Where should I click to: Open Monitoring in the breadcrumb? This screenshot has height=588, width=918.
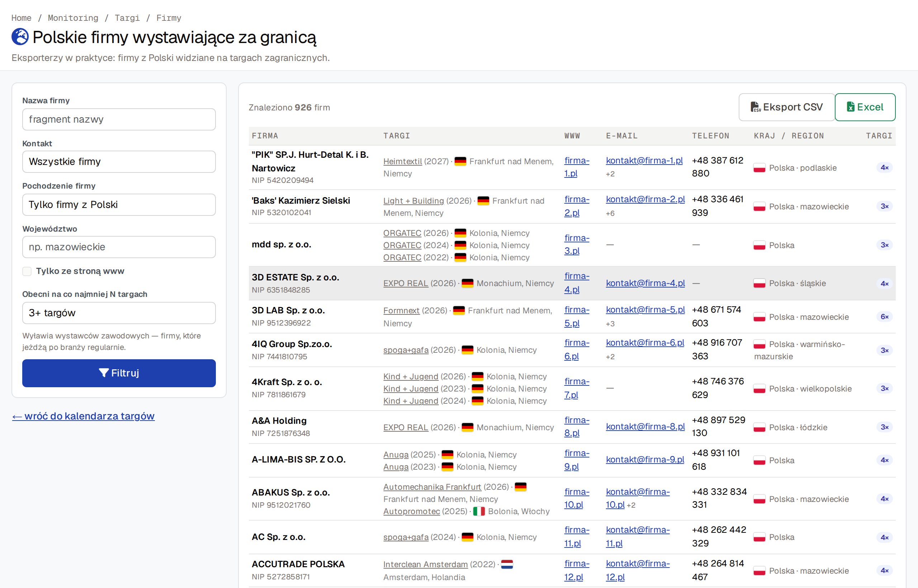(73, 18)
